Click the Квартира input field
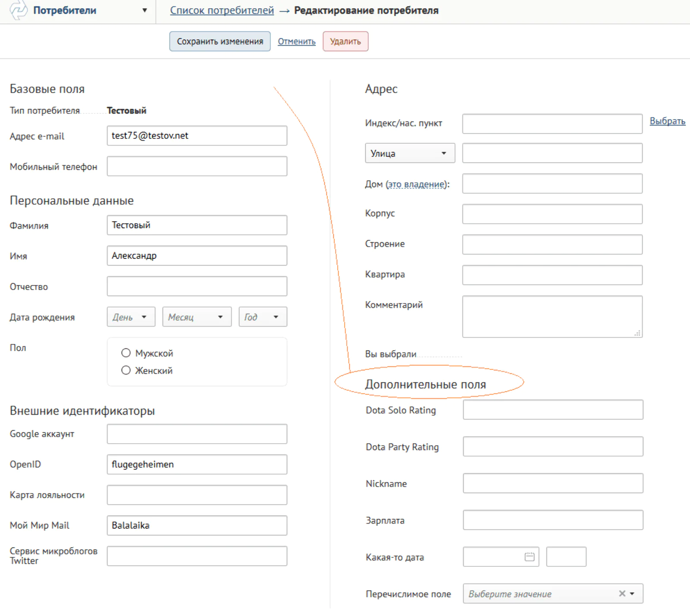This screenshot has width=690, height=616. tap(552, 275)
